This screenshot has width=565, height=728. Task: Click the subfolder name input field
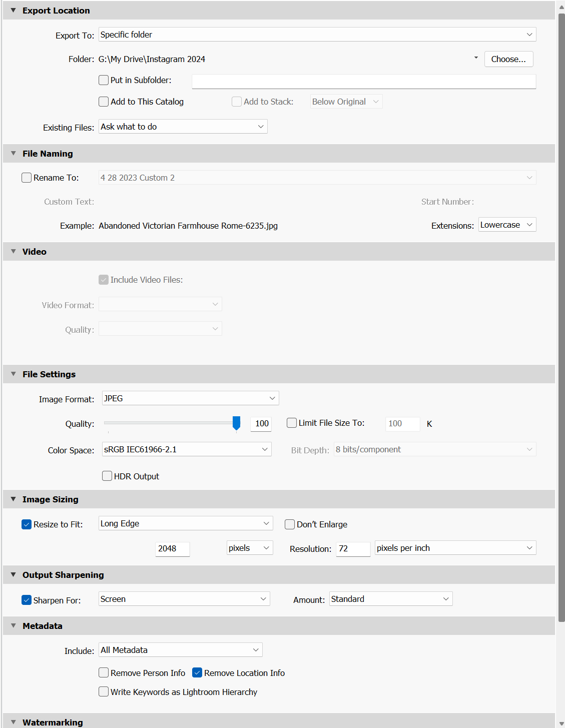[x=364, y=82]
